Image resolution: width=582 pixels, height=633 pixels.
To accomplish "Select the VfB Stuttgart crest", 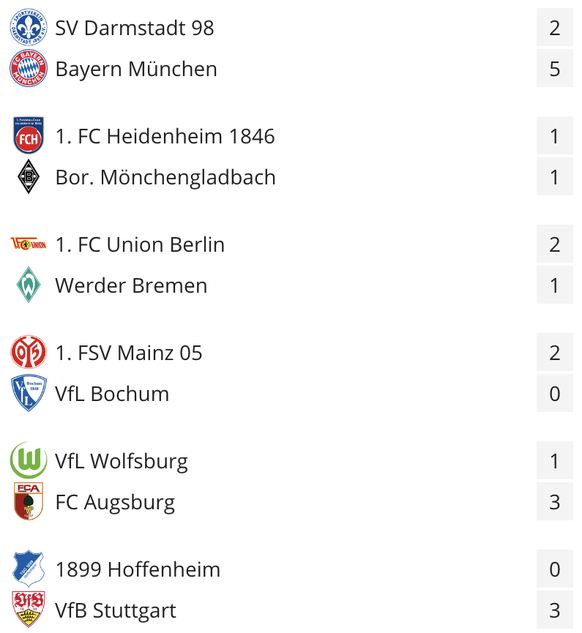I will [x=28, y=610].
